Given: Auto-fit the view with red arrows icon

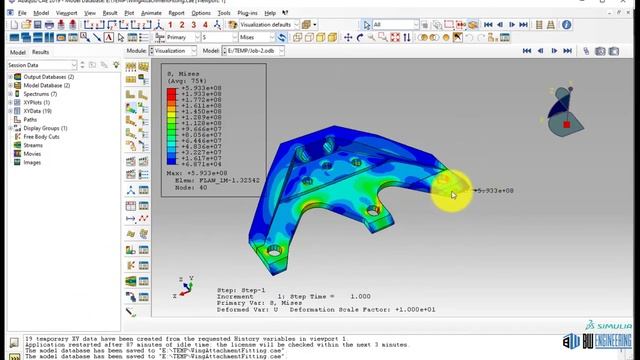Looking at the screenshot, I should click(395, 38).
